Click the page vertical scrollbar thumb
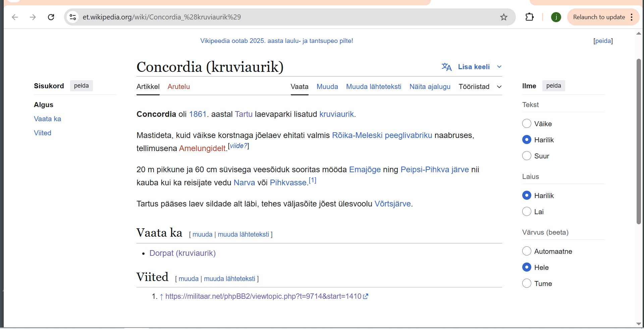This screenshot has width=644, height=329. (x=639, y=141)
